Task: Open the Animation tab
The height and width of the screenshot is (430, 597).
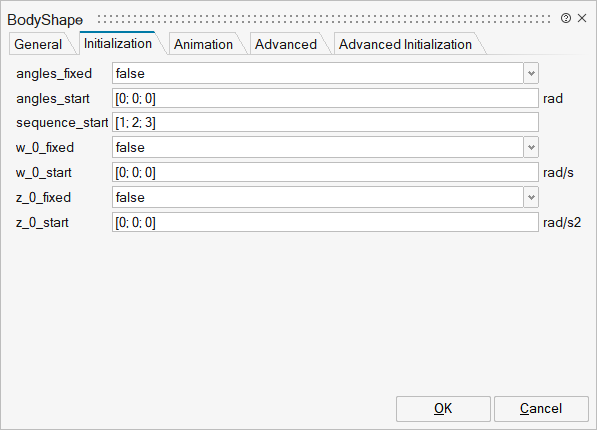Action: (203, 44)
